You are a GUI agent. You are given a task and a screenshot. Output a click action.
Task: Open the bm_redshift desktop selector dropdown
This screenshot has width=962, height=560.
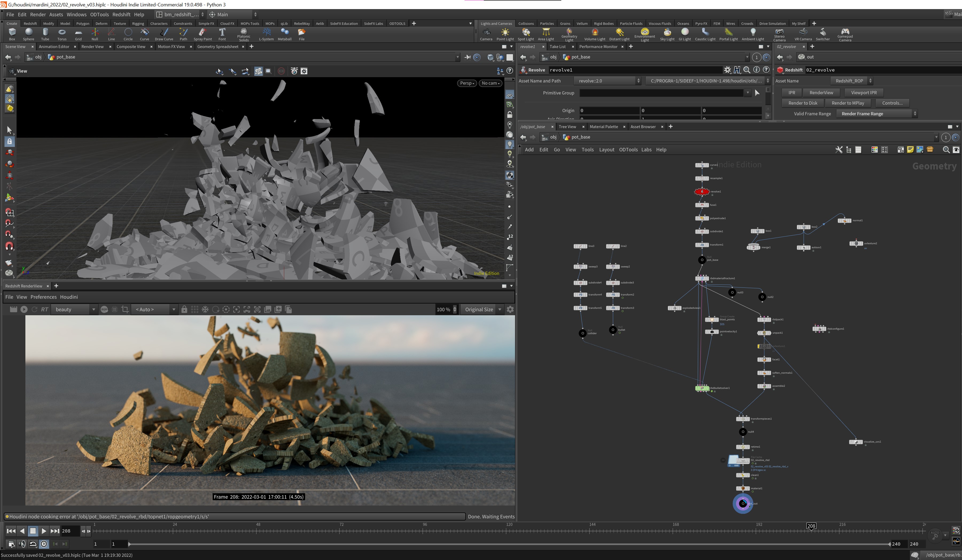[180, 14]
